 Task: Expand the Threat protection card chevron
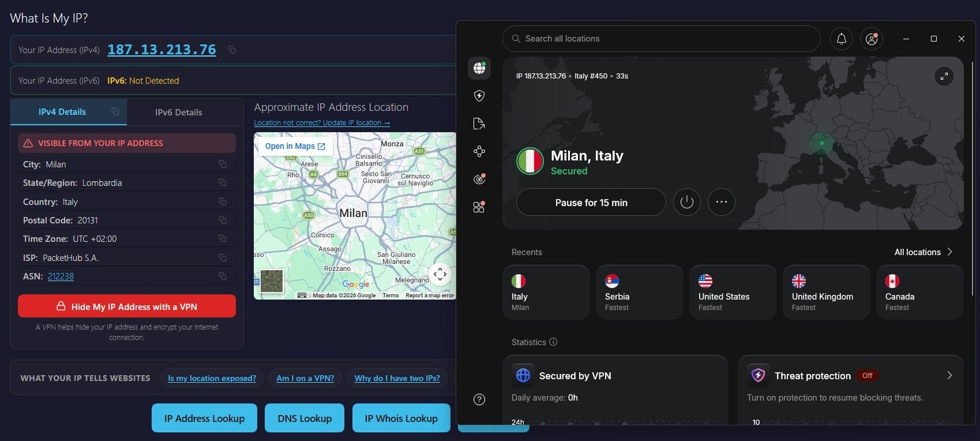(x=949, y=376)
